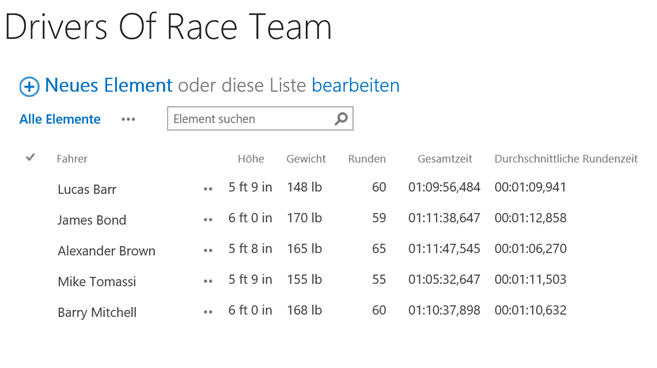Click Barry Mitchell's height 6 ft 0 in

tap(250, 310)
